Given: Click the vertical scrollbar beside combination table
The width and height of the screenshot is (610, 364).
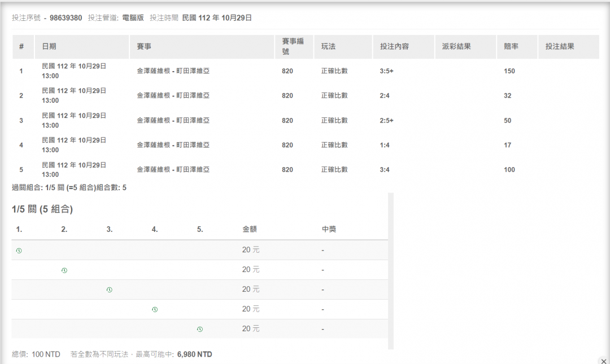Looking at the screenshot, I should coord(391,271).
